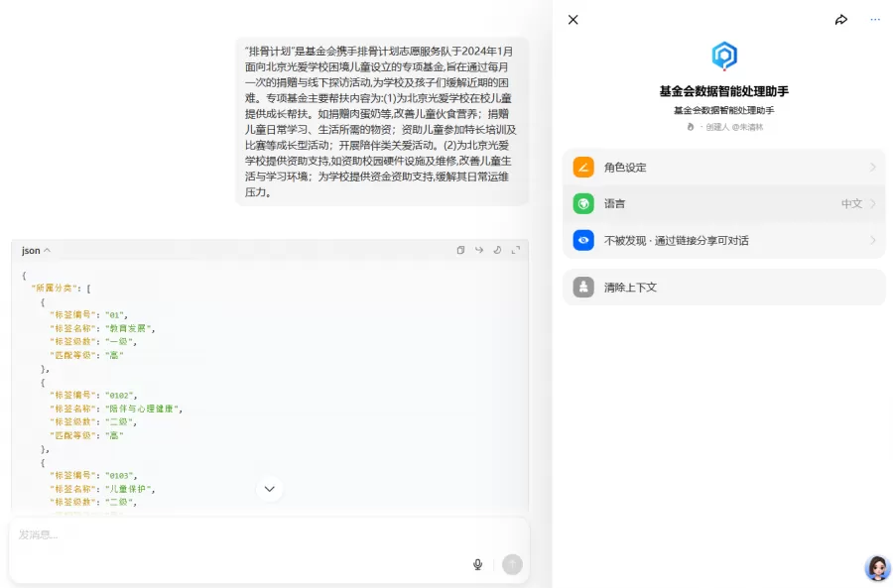
Task: Click the orange pencil icon beside 角色设定
Action: pos(583,167)
